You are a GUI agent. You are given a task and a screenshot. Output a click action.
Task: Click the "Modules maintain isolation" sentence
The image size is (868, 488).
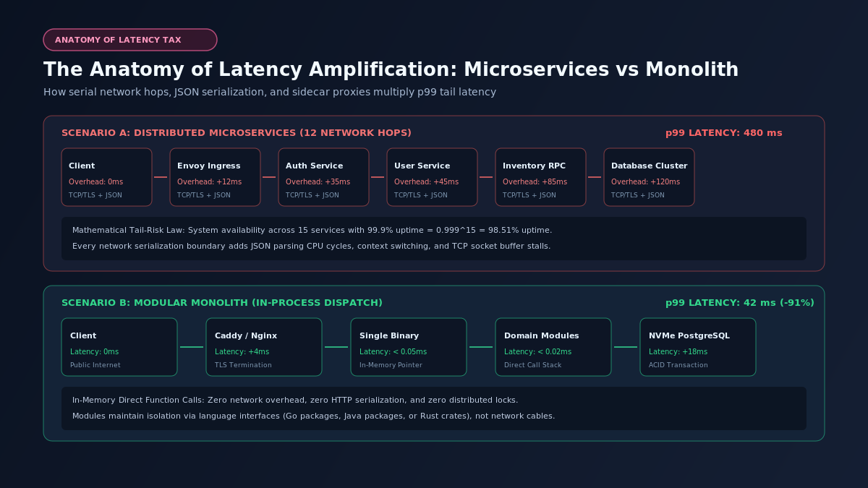click(314, 416)
